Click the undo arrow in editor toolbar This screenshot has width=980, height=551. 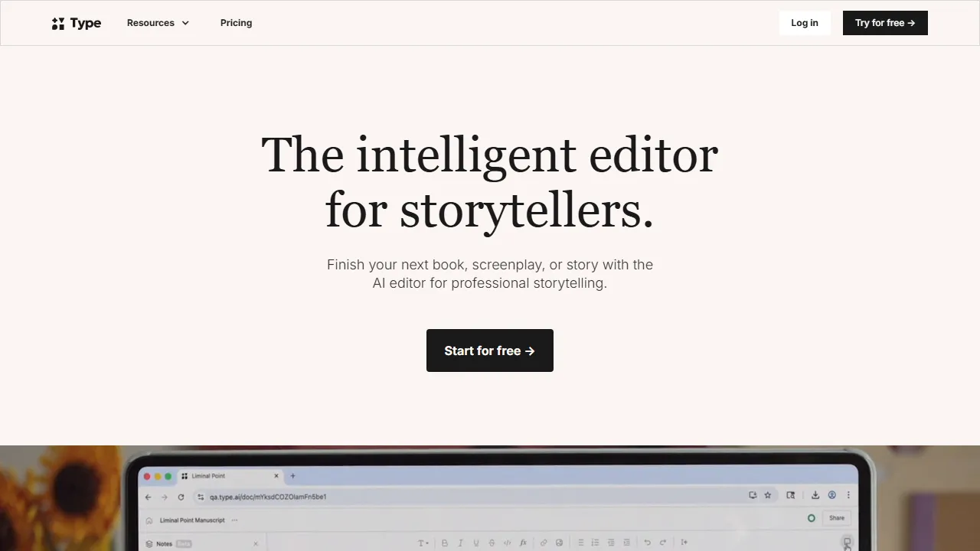pyautogui.click(x=647, y=543)
